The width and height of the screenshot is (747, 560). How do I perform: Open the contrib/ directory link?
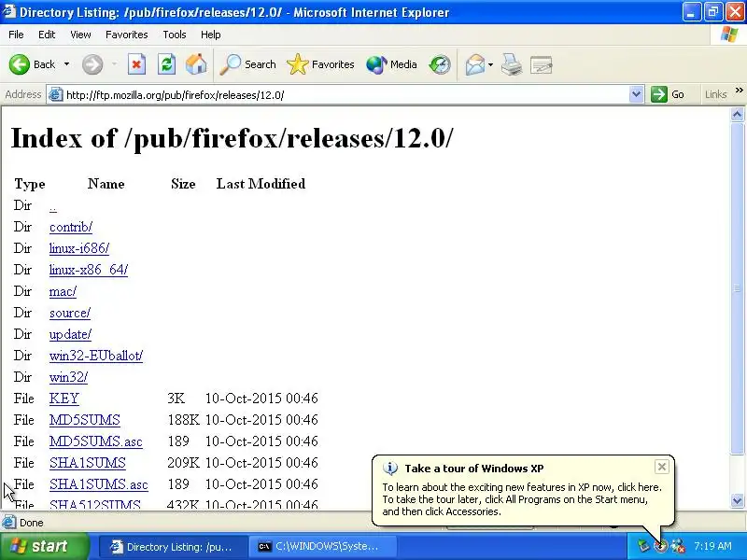71,227
